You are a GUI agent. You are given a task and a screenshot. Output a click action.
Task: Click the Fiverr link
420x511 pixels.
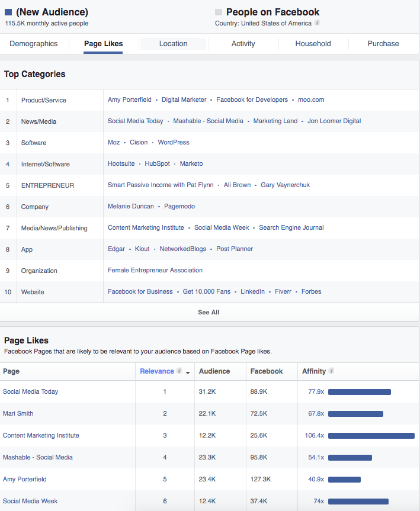pos(283,292)
